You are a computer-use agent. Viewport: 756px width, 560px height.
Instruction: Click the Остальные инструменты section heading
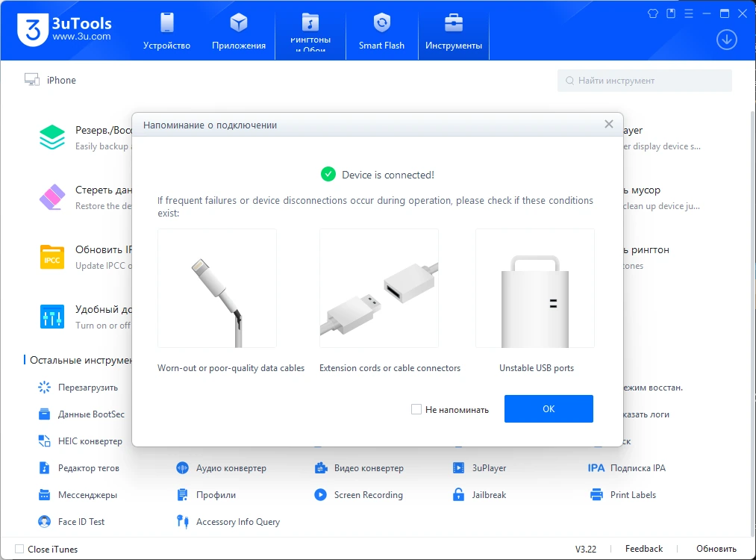pos(81,361)
